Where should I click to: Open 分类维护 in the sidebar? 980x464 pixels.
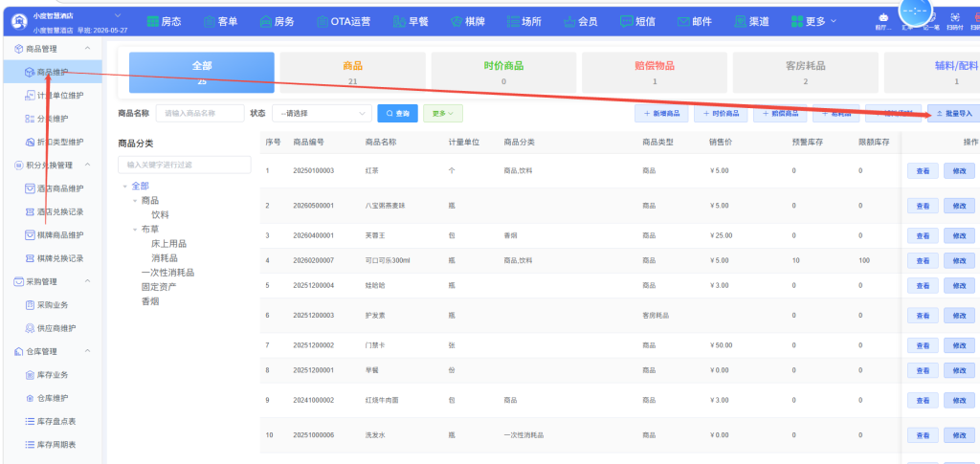point(52,118)
